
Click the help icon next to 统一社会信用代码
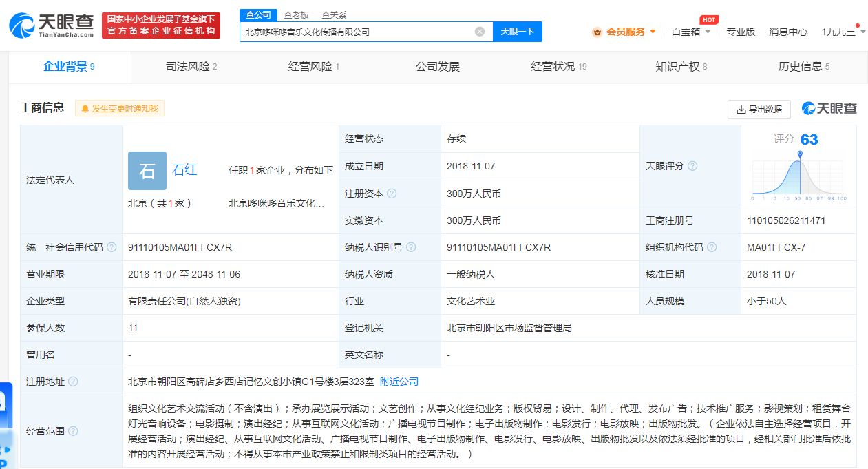pos(112,247)
